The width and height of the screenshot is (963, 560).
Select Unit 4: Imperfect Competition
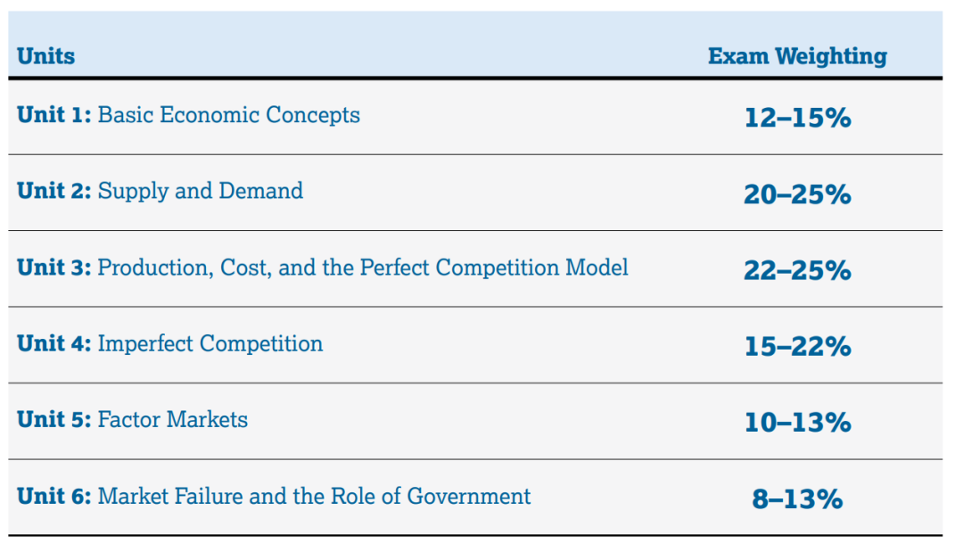point(170,344)
